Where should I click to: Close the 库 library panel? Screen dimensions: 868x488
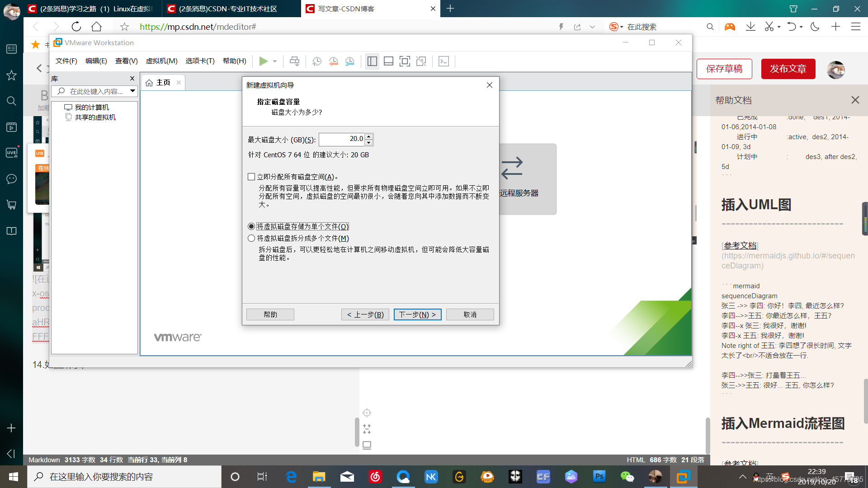(132, 79)
